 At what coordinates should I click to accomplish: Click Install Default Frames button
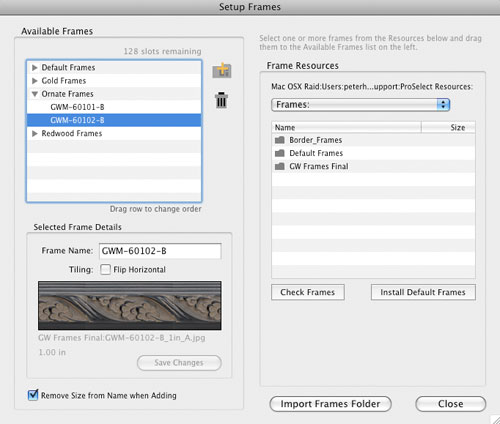pos(423,292)
